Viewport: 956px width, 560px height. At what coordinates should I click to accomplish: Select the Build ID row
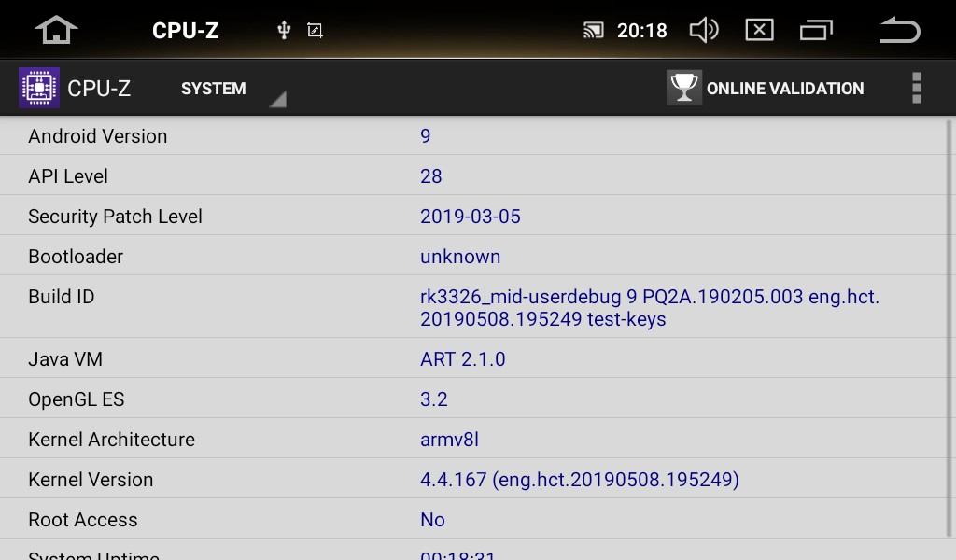(472, 307)
